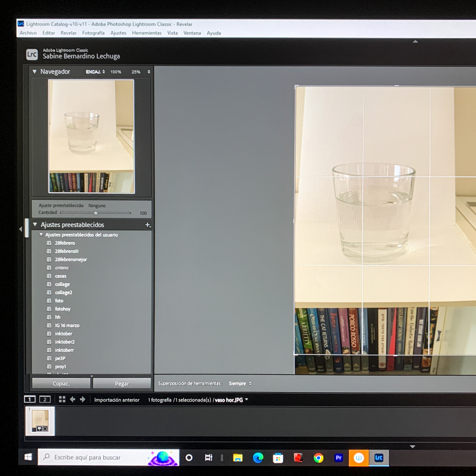Hide the left panel with side arrow
Image resolution: width=476 pixels, height=476 pixels.
[x=20, y=229]
